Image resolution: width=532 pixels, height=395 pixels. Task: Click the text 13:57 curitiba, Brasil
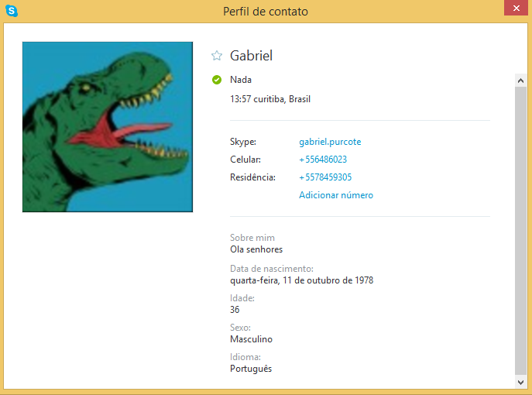click(x=270, y=99)
